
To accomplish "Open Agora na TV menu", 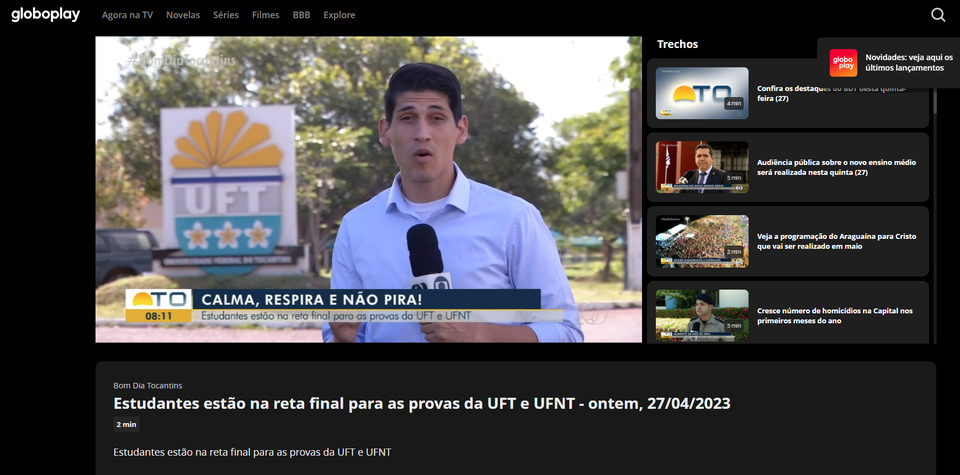I will click(127, 15).
